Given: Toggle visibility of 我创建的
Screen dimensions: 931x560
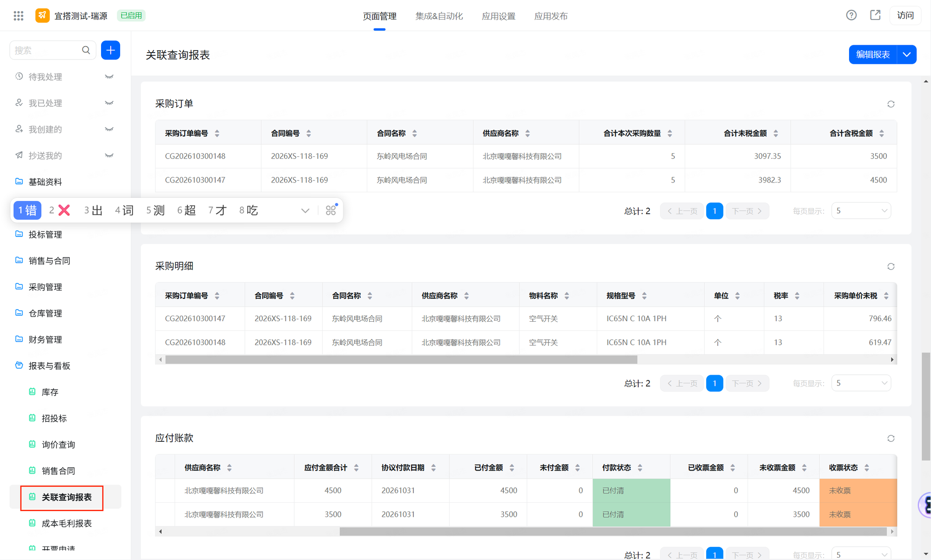Looking at the screenshot, I should pos(109,129).
